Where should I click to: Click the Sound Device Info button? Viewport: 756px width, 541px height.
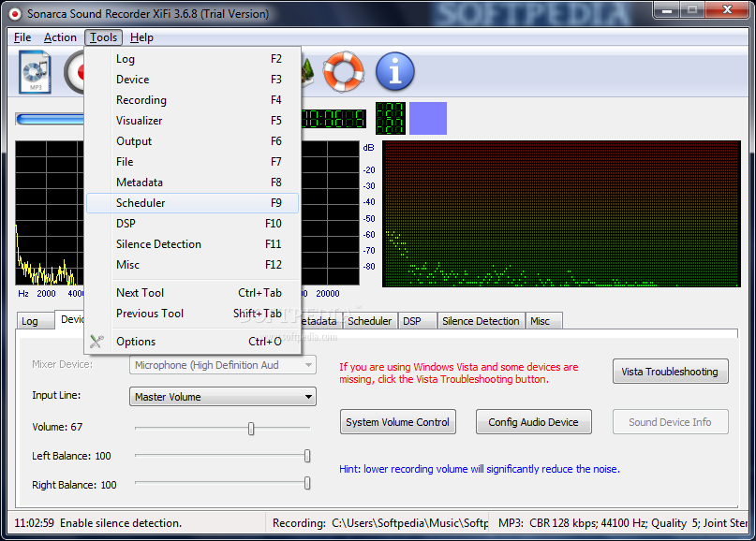670,422
